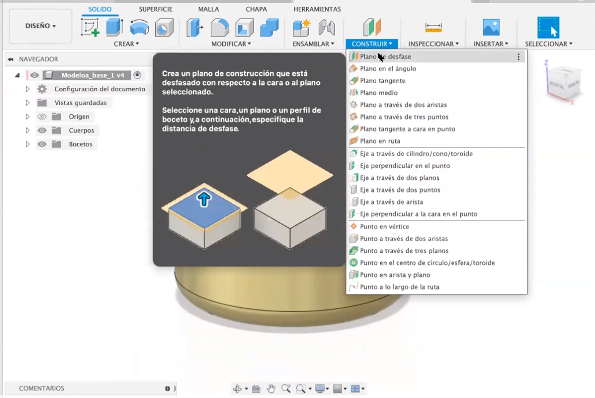595x398 pixels.
Task: Open the Orbit tool dropdown arrow
Action: [246, 389]
